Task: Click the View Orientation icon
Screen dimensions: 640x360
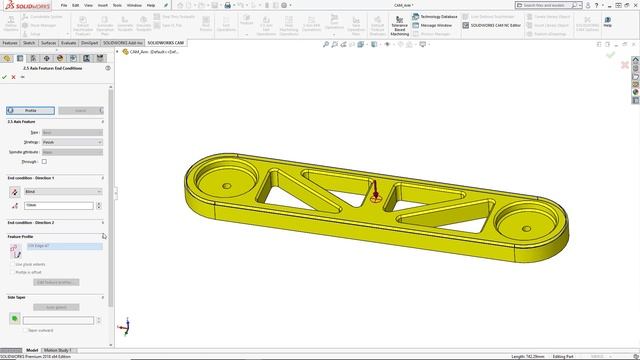Action: (x=361, y=44)
